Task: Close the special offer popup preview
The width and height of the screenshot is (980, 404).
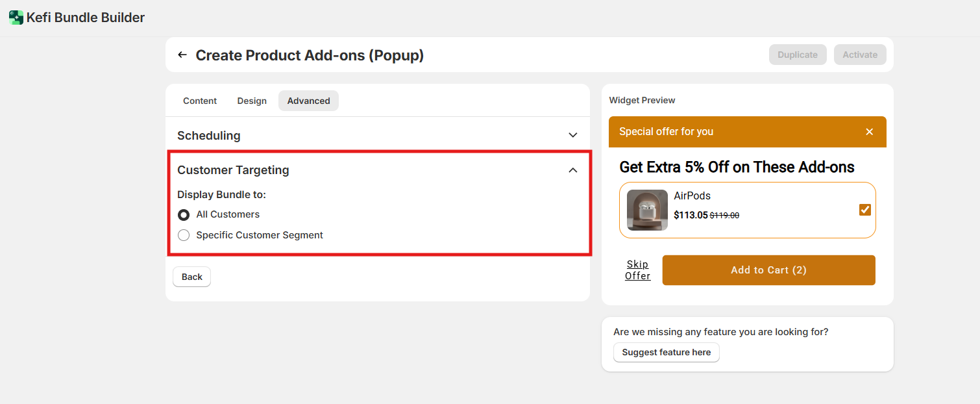Action: coord(870,132)
